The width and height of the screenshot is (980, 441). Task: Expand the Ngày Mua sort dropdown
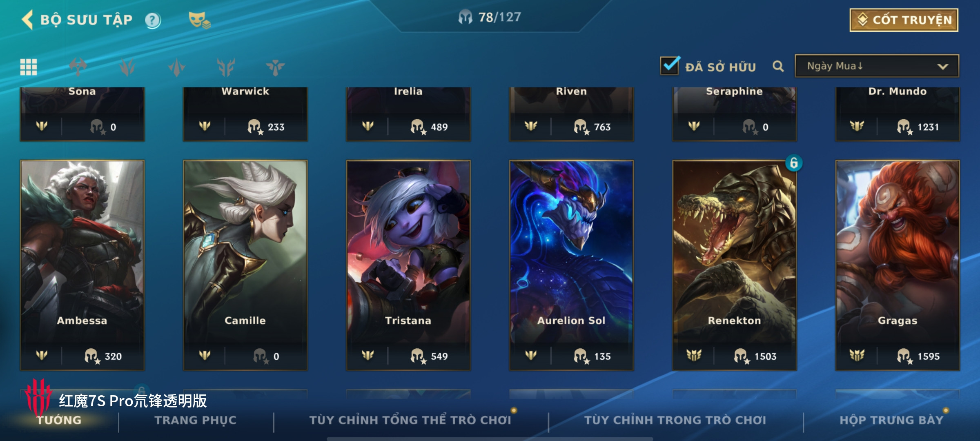click(x=877, y=66)
